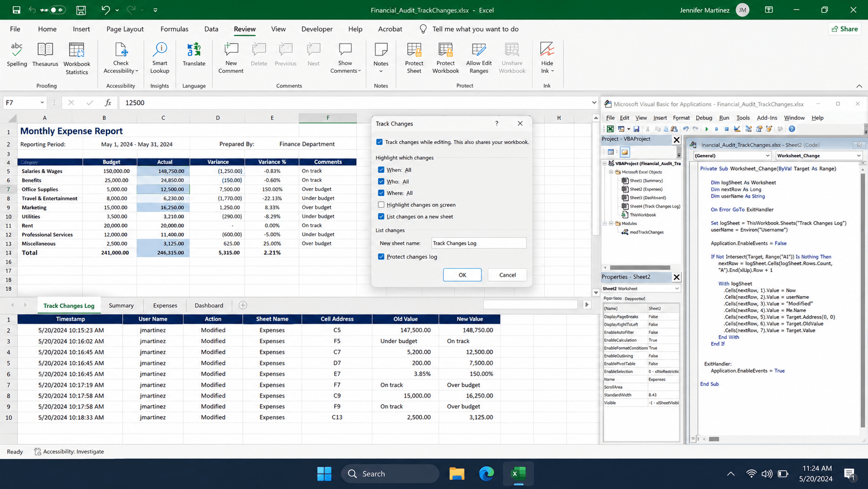
Task: Open Allow Edit Ranges
Action: [x=479, y=58]
